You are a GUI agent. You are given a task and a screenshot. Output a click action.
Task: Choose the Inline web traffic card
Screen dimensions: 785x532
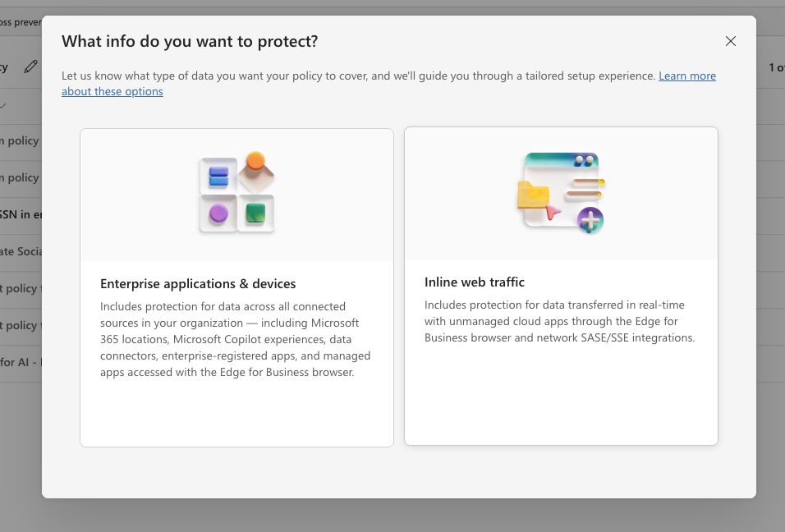(x=561, y=286)
